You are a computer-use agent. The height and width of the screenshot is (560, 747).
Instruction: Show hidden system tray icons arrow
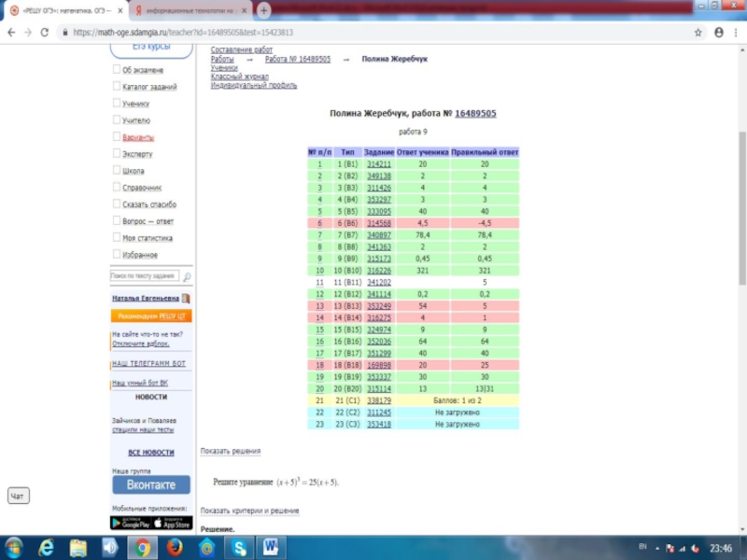point(657,548)
